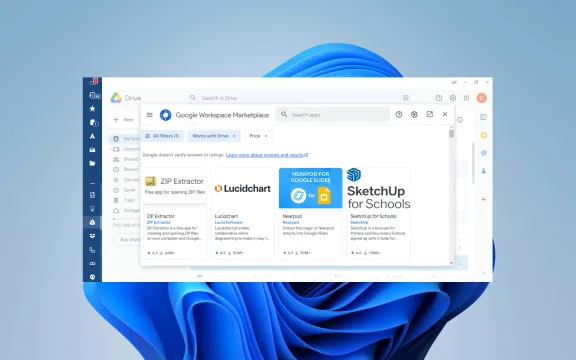
Task: Open Drive settings gear icon
Action: pyautogui.click(x=453, y=98)
